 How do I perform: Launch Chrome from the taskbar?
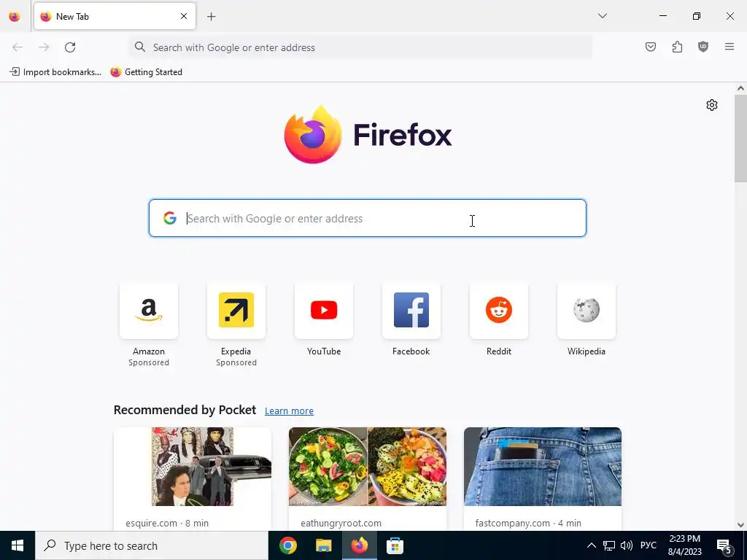click(287, 545)
